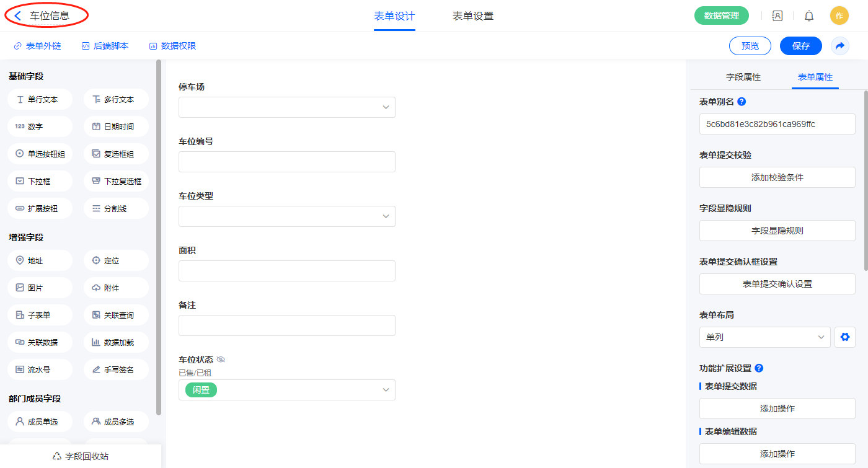Viewport: 868px width, 468px height.
Task: Click the contacts icon in the top bar
Action: tap(777, 16)
